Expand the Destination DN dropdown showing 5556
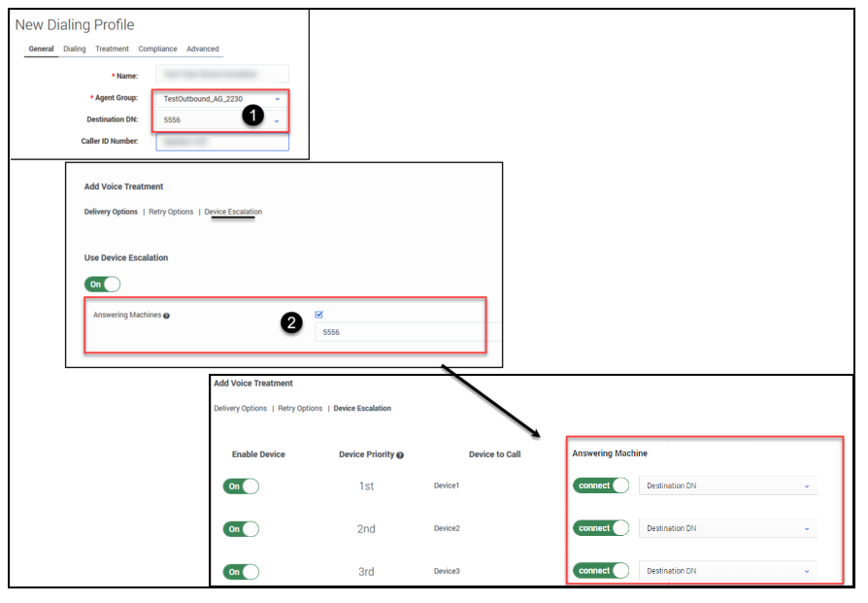 pyautogui.click(x=222, y=120)
